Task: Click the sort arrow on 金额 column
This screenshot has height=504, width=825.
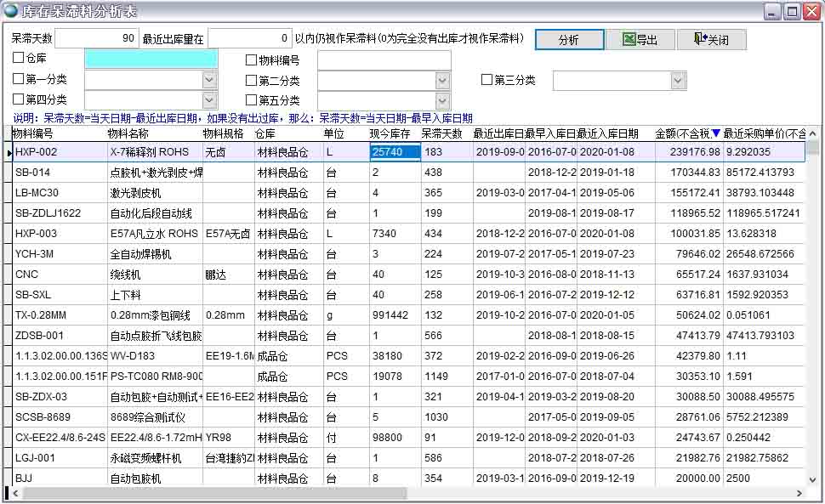Action: coord(716,133)
